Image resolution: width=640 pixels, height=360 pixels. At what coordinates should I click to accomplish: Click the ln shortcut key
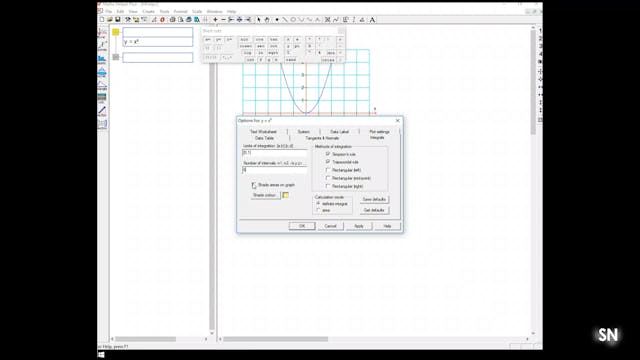pyautogui.click(x=261, y=53)
